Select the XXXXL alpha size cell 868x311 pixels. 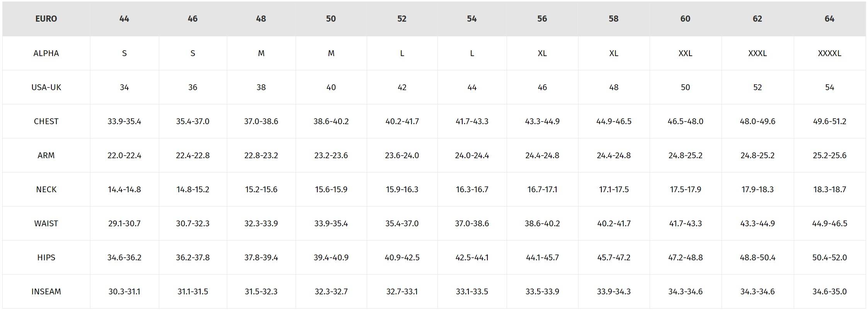click(x=830, y=53)
